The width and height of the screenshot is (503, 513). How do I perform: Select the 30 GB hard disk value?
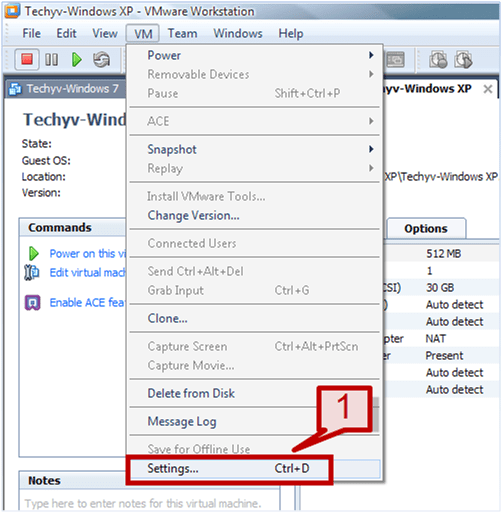[x=440, y=288]
